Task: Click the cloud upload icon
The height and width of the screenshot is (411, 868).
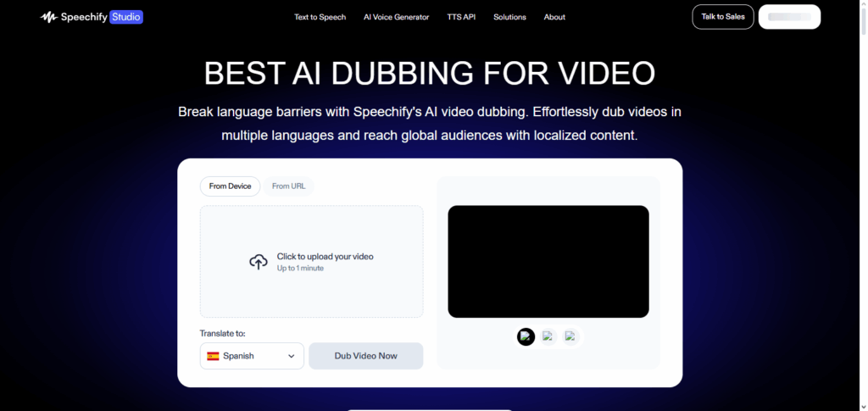Action: pyautogui.click(x=259, y=262)
